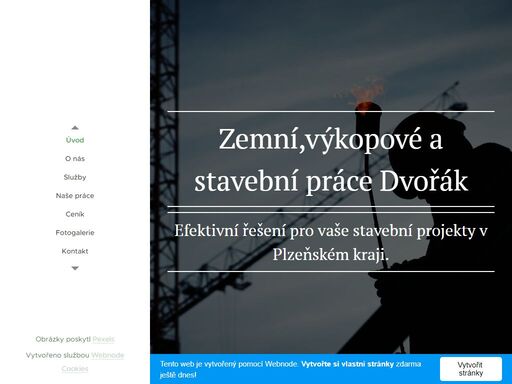The height and width of the screenshot is (384, 512).
Task: Click Vytvořte si vlastní stránky banner link
Action: [x=348, y=364]
